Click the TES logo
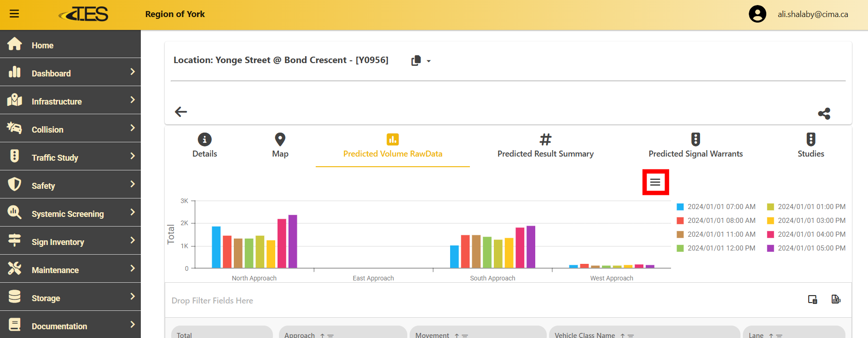Viewport: 868px width, 338px height. (x=84, y=14)
